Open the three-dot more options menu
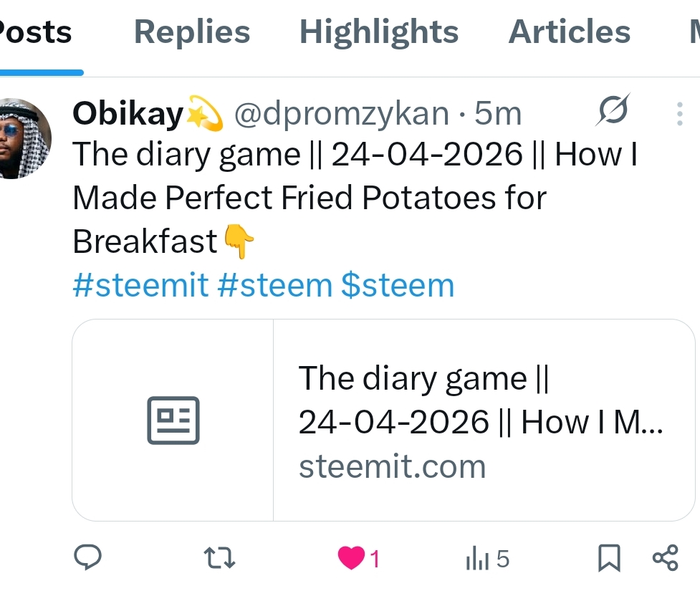This screenshot has height=591, width=700. (679, 114)
